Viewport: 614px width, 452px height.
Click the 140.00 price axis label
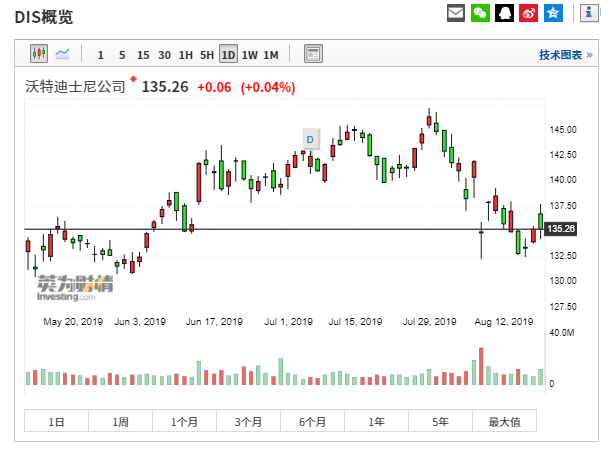[563, 180]
